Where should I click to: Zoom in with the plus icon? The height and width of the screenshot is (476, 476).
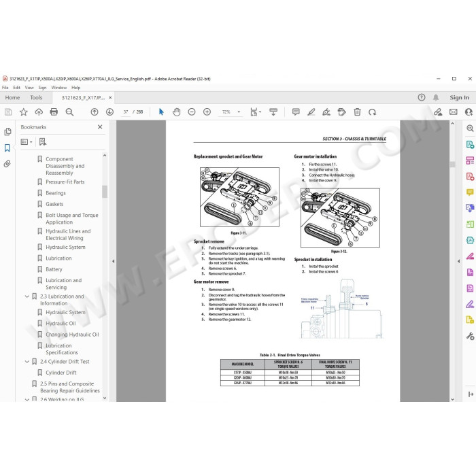pyautogui.click(x=207, y=112)
